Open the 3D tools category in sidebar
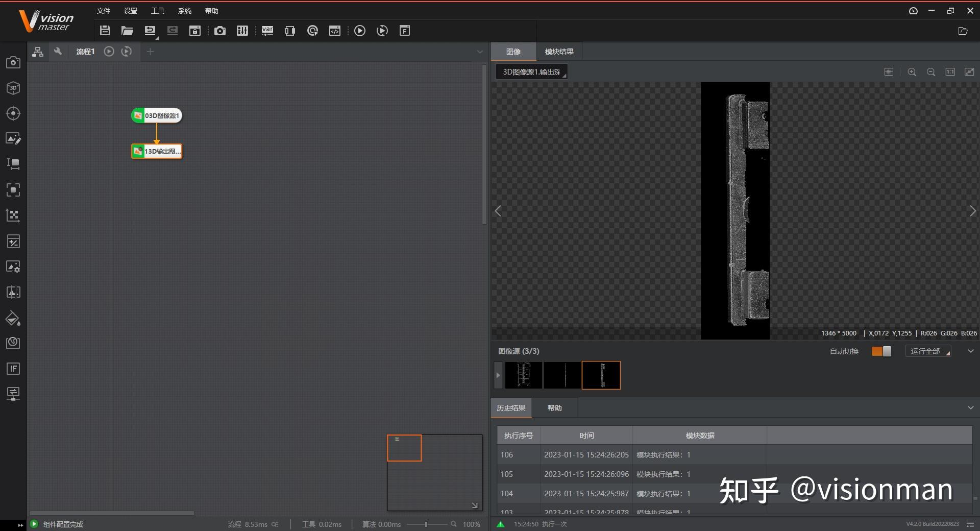 (x=13, y=88)
